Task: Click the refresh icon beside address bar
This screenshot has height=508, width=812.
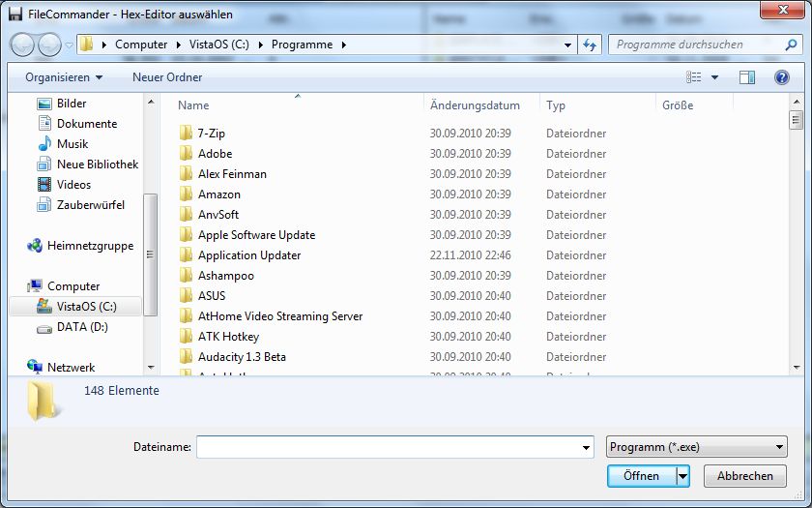Action: 590,45
